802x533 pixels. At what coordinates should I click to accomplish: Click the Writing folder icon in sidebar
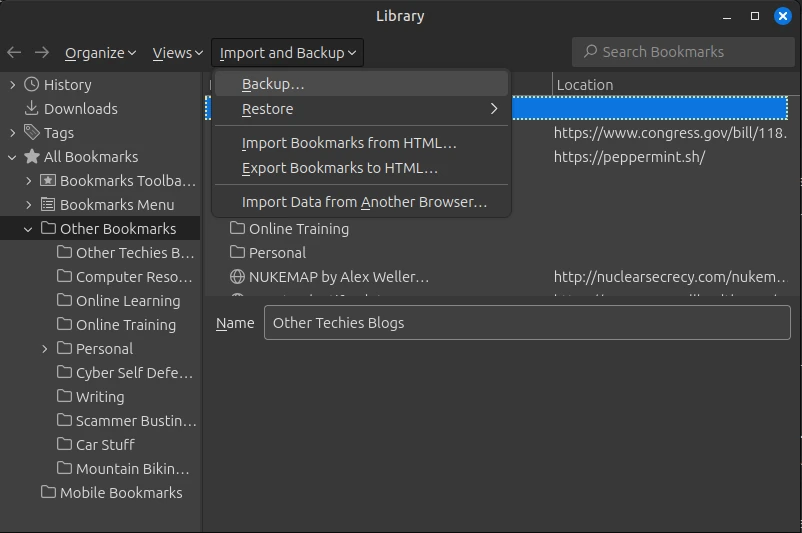point(64,396)
